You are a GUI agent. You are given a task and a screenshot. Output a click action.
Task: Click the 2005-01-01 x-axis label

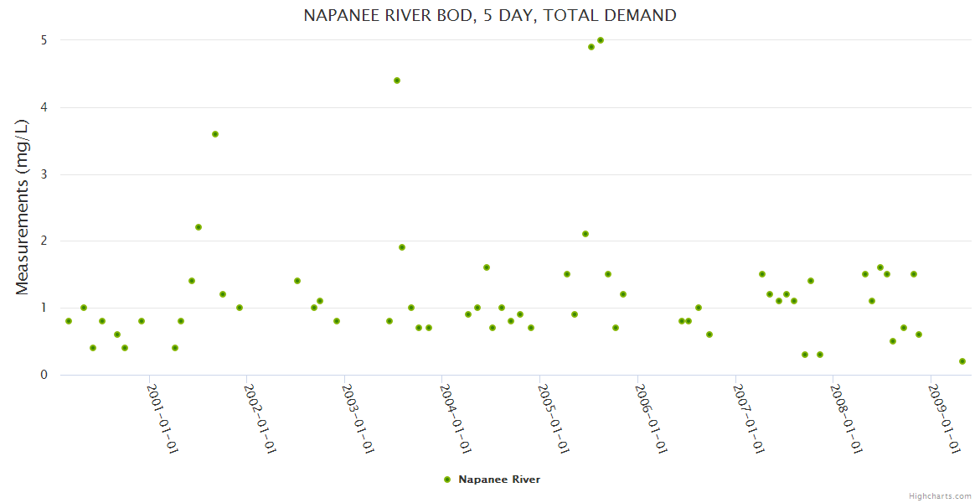554,418
